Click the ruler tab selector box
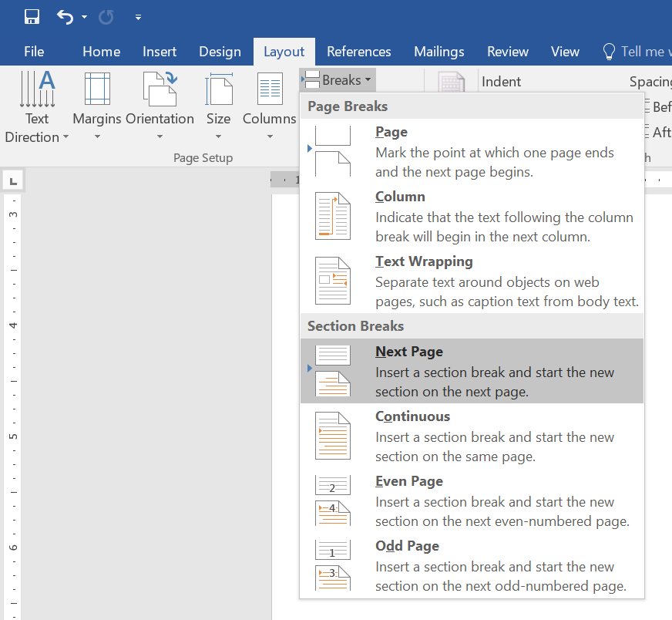Screen dimensions: 672x620 13,181
